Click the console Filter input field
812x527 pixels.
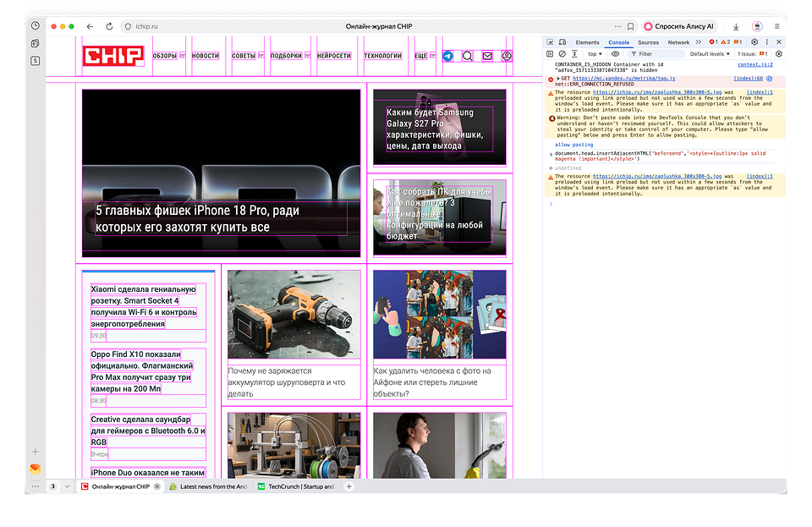[x=656, y=54]
